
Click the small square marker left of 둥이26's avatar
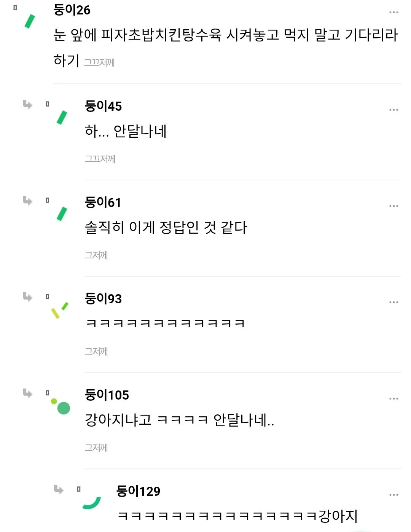15,8
